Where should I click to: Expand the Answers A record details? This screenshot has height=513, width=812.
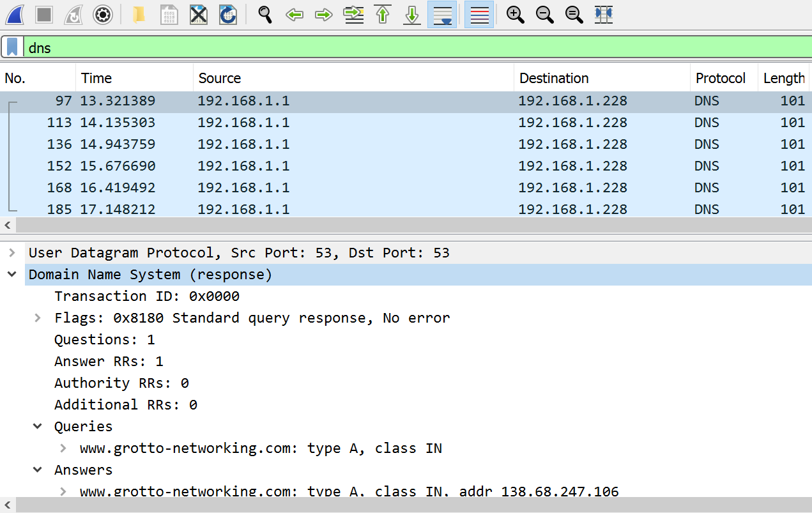(63, 491)
